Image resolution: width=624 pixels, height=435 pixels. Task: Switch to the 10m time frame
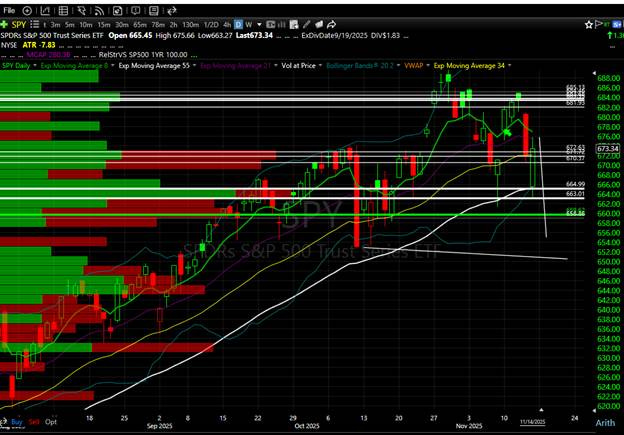(86, 25)
